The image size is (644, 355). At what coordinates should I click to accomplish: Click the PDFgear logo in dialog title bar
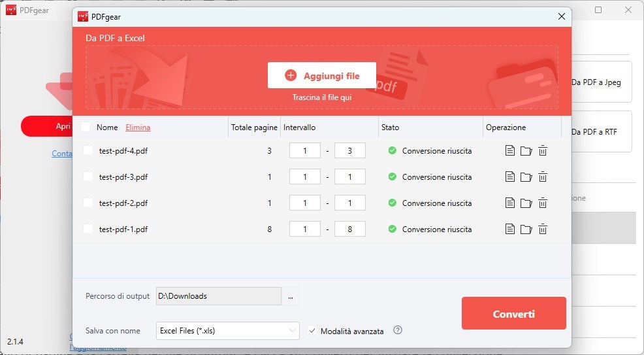[x=83, y=16]
